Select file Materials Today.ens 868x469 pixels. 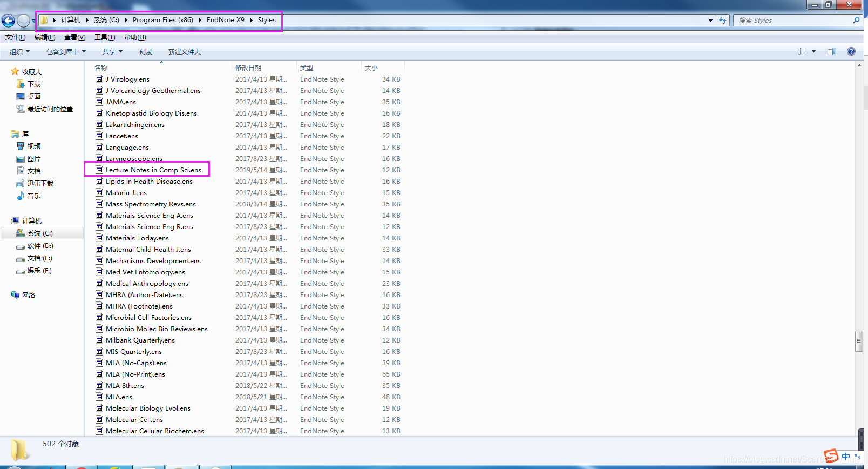[x=137, y=238]
